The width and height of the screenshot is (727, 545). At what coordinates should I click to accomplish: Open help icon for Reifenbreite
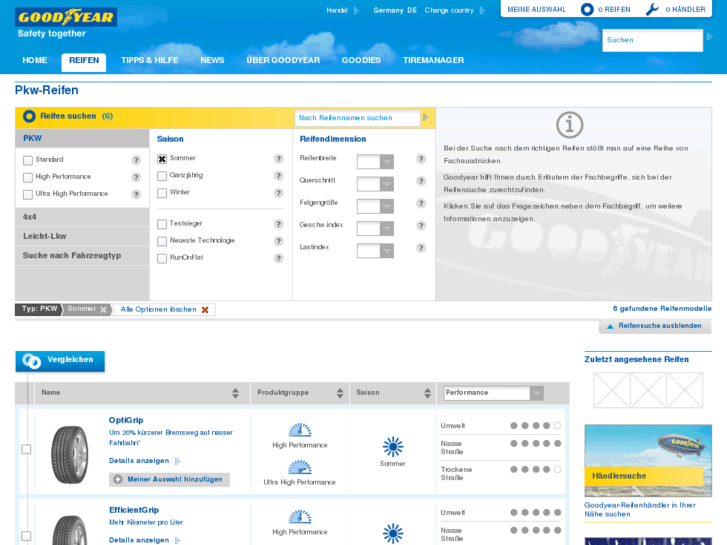tap(421, 159)
